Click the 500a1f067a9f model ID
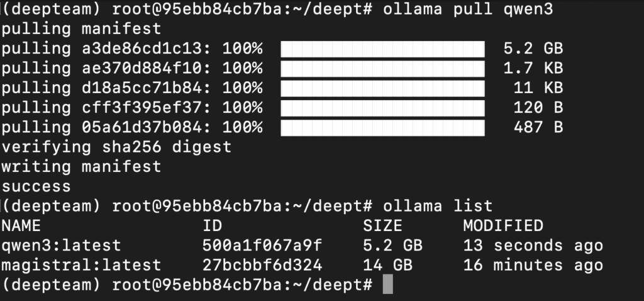 [x=262, y=246]
